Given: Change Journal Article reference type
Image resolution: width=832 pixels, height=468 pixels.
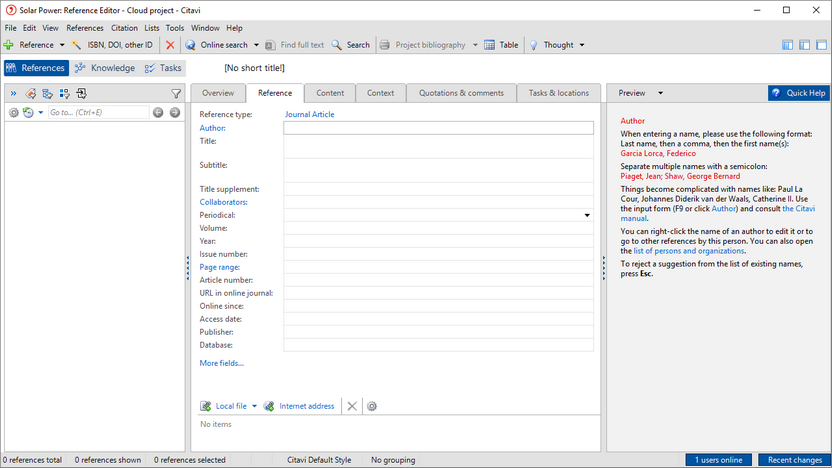Looking at the screenshot, I should (309, 114).
